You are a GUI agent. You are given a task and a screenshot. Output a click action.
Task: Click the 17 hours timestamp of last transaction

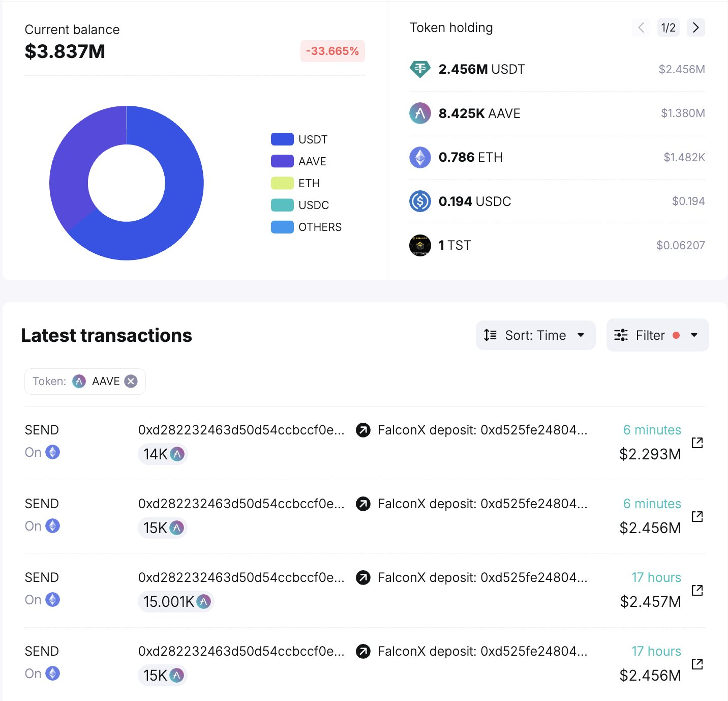click(x=656, y=651)
